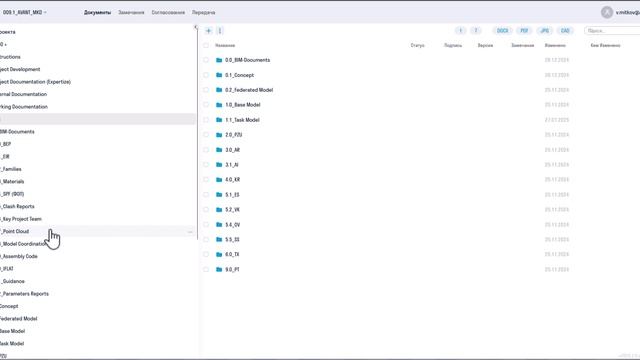
Task: Sort by the Название column header
Action: (225, 45)
